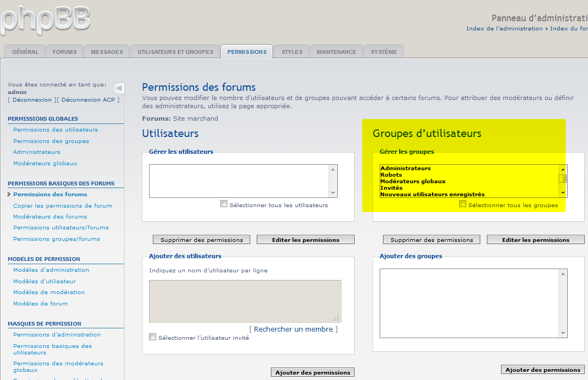Click Editer les permissions under Groupes

535,240
